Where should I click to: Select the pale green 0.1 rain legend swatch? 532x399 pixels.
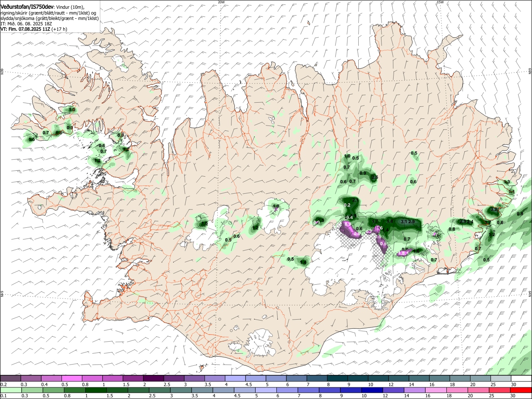click(11, 390)
